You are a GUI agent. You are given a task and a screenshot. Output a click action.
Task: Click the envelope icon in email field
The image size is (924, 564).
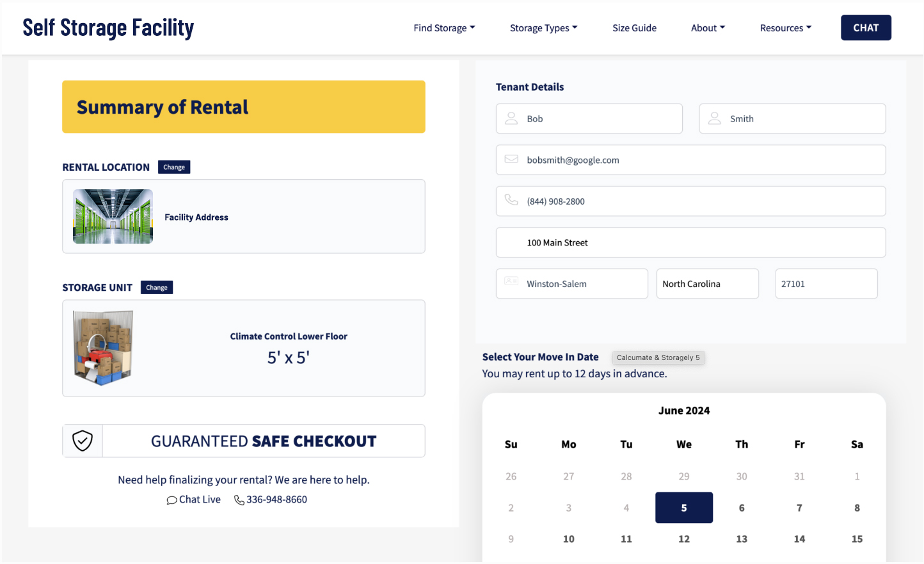pos(511,159)
